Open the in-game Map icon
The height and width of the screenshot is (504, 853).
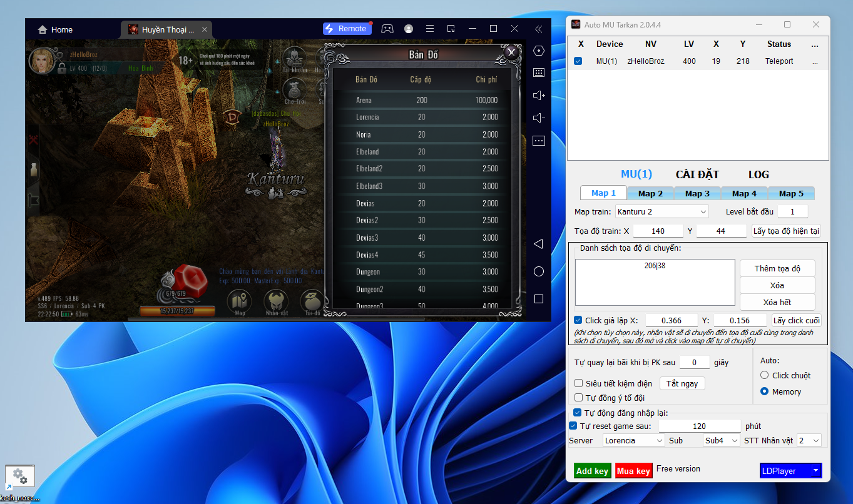point(240,303)
